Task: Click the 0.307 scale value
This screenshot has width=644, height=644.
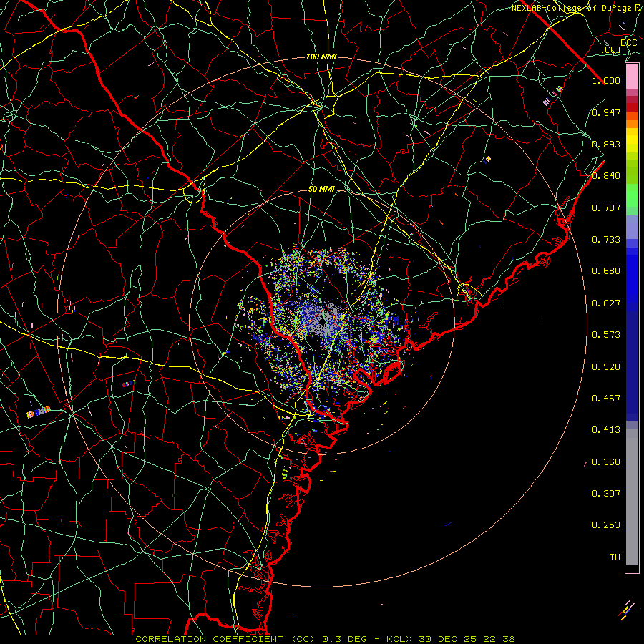Action: 606,494
